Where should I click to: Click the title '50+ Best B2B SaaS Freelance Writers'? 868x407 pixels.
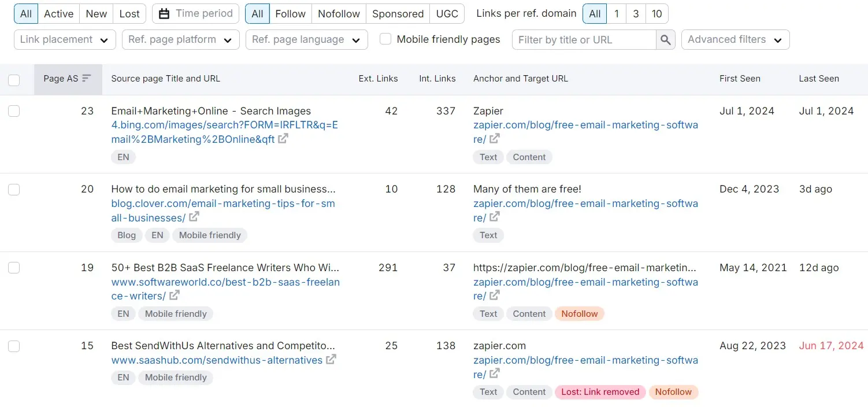[225, 268]
